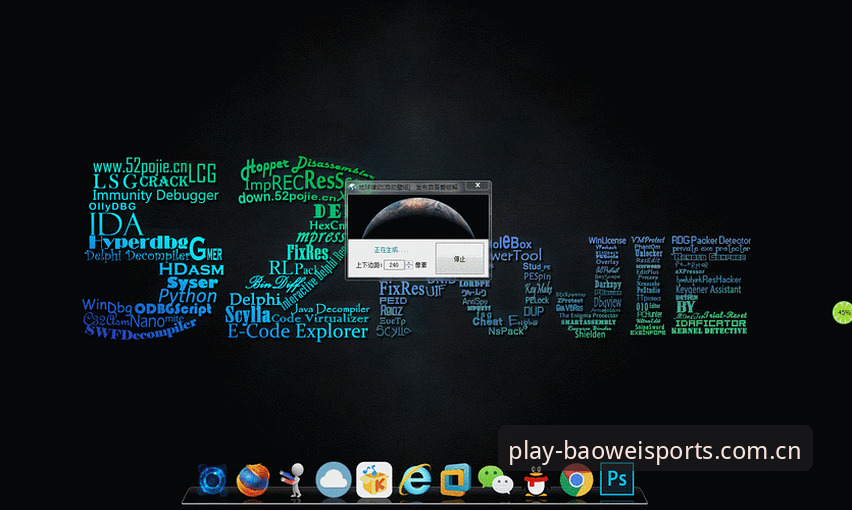This screenshot has height=510, width=852.
Task: Click the earth preview image in dialog
Action: (418, 217)
